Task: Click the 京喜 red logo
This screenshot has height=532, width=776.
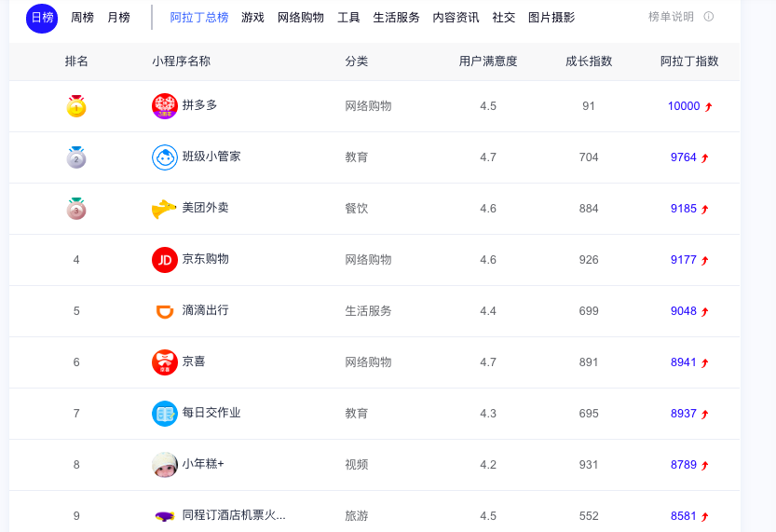Action: 164,362
